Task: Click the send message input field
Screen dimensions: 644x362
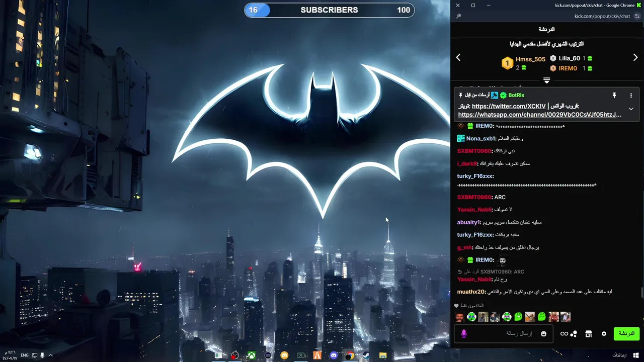Action: click(x=503, y=334)
